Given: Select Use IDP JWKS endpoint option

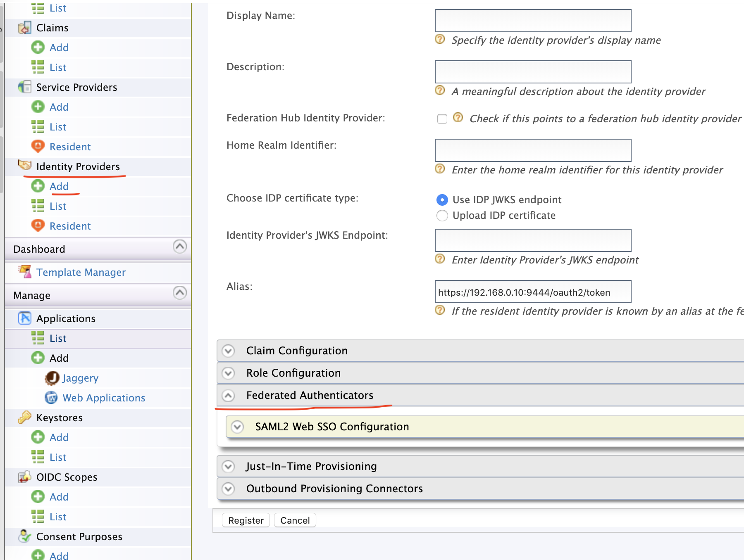Looking at the screenshot, I should [x=442, y=200].
